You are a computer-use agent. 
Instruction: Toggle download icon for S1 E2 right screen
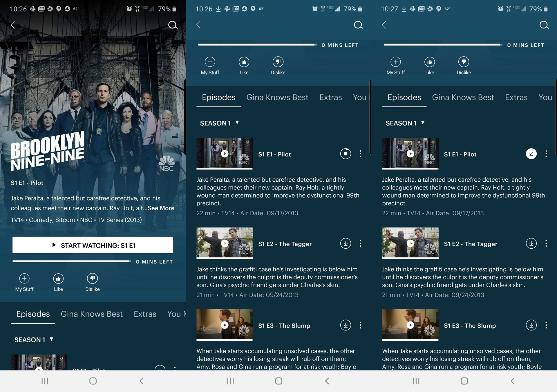click(531, 243)
